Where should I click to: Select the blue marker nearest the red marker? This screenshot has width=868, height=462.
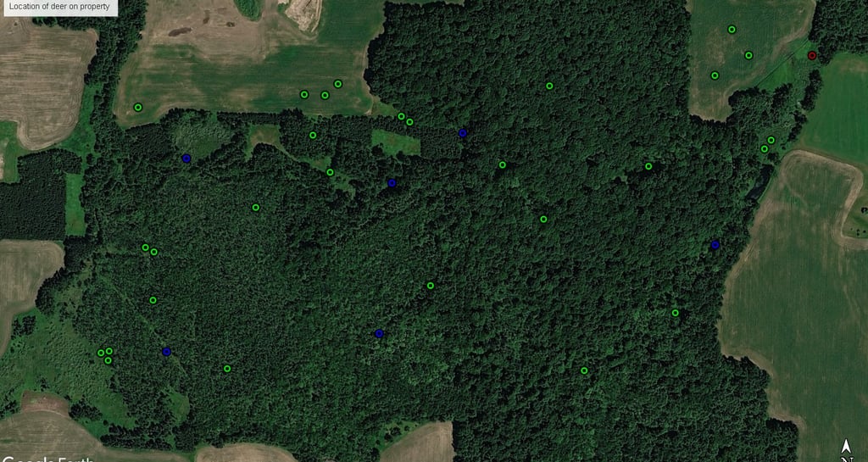715,244
